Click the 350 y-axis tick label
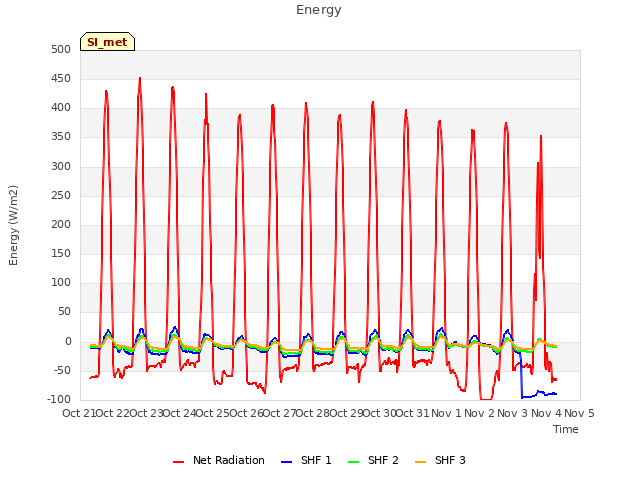The height and width of the screenshot is (480, 640). tap(61, 137)
